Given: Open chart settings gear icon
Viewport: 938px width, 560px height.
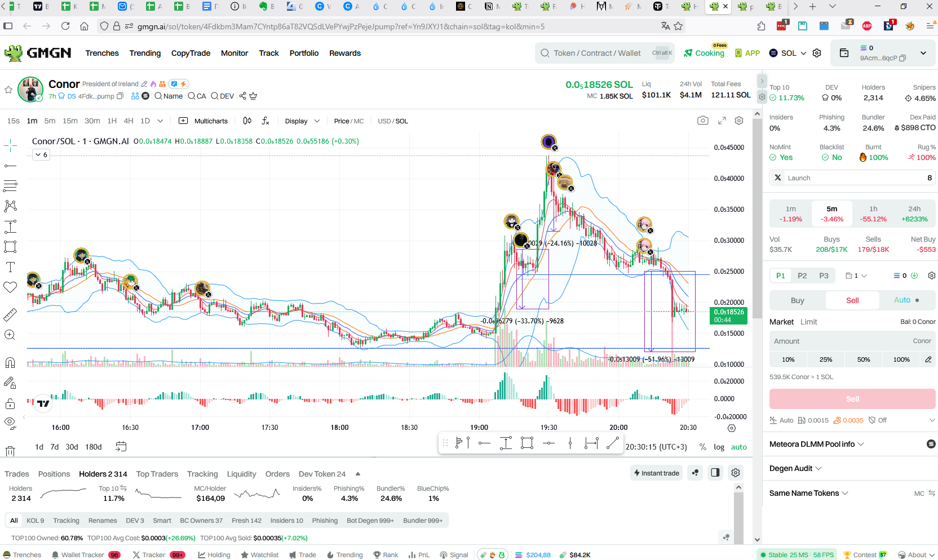Looking at the screenshot, I should click(x=739, y=121).
